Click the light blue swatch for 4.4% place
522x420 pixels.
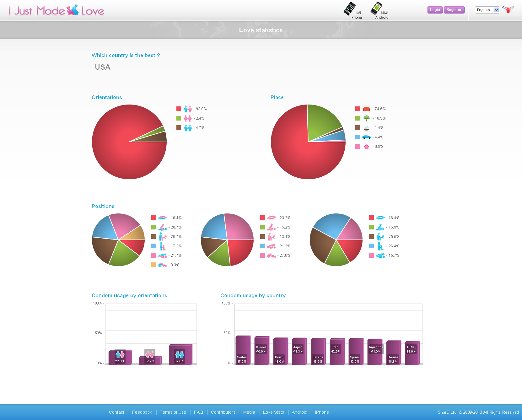358,137
